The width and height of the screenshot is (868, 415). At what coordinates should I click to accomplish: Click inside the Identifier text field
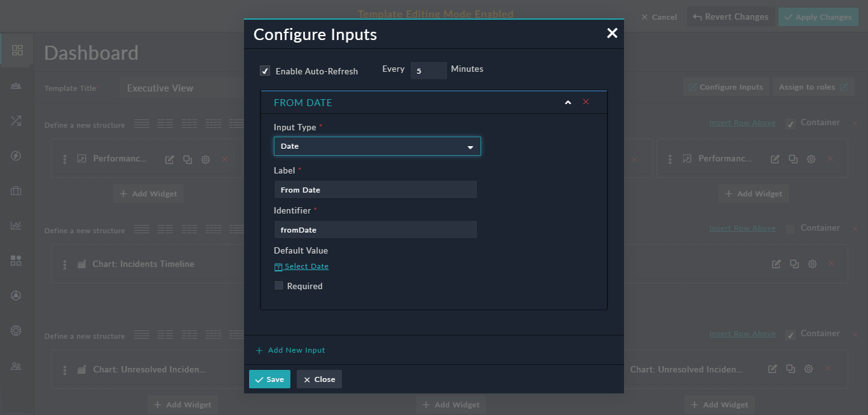(x=375, y=229)
